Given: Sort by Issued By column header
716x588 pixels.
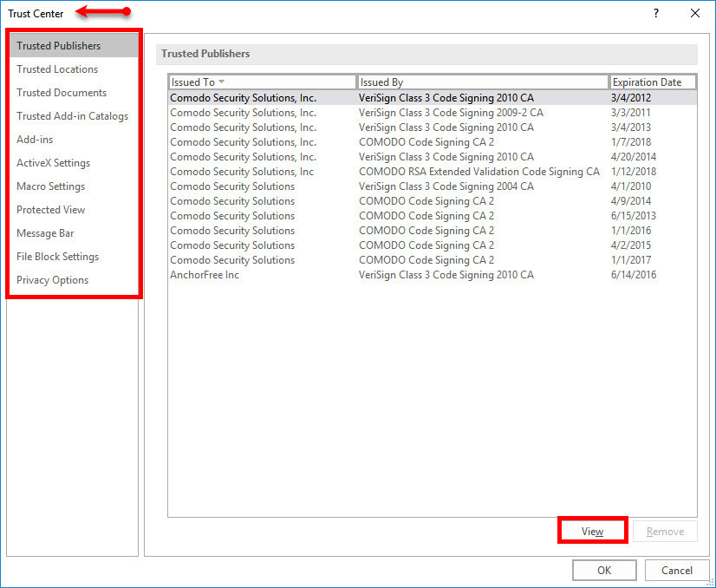Looking at the screenshot, I should point(483,82).
